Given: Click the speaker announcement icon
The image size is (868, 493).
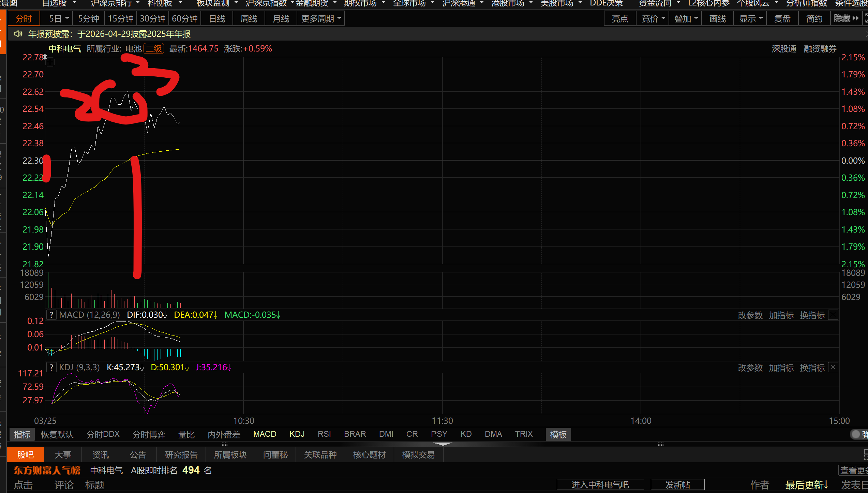Looking at the screenshot, I should pyautogui.click(x=18, y=34).
